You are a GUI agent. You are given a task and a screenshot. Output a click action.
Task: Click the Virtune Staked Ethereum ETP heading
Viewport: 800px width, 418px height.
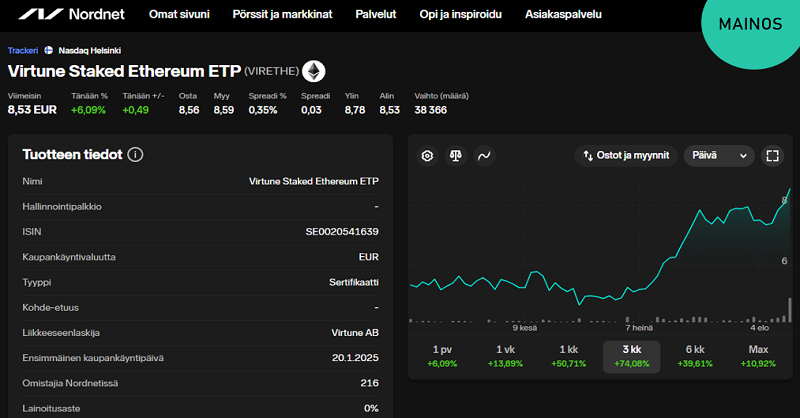pyautogui.click(x=124, y=71)
